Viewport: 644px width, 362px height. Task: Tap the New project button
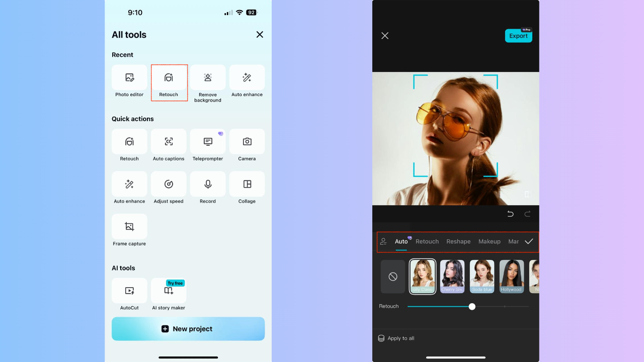click(188, 329)
